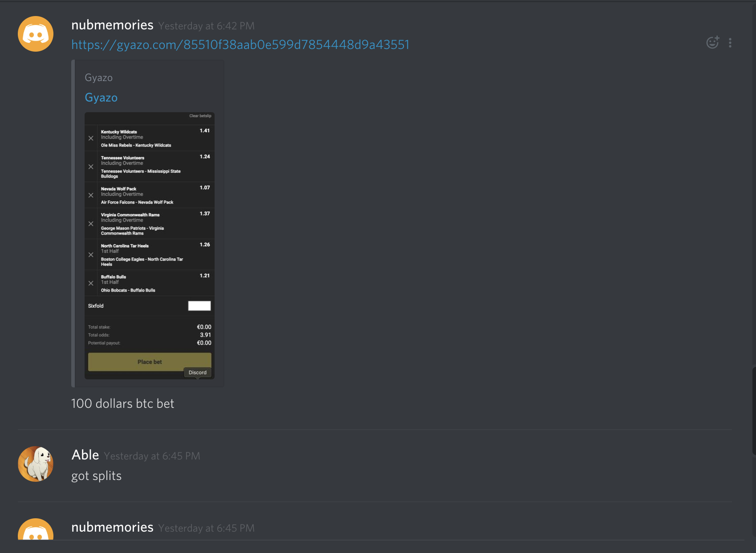
Task: Open the embedded betslip image thumbnail
Action: point(150,246)
